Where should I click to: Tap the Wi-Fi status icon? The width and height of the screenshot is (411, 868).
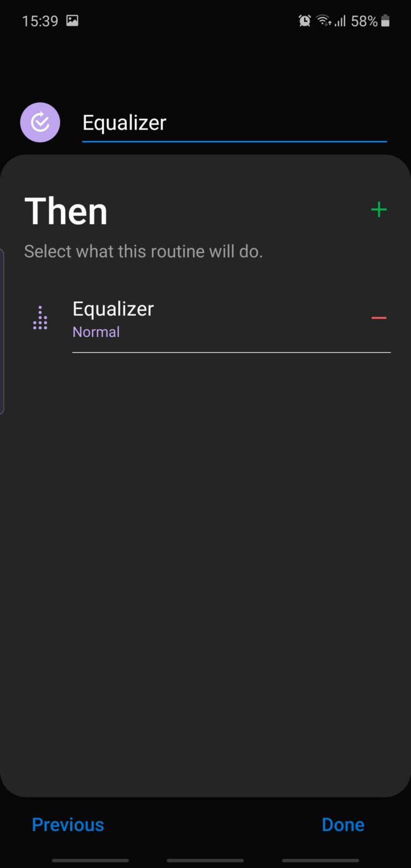coord(323,21)
